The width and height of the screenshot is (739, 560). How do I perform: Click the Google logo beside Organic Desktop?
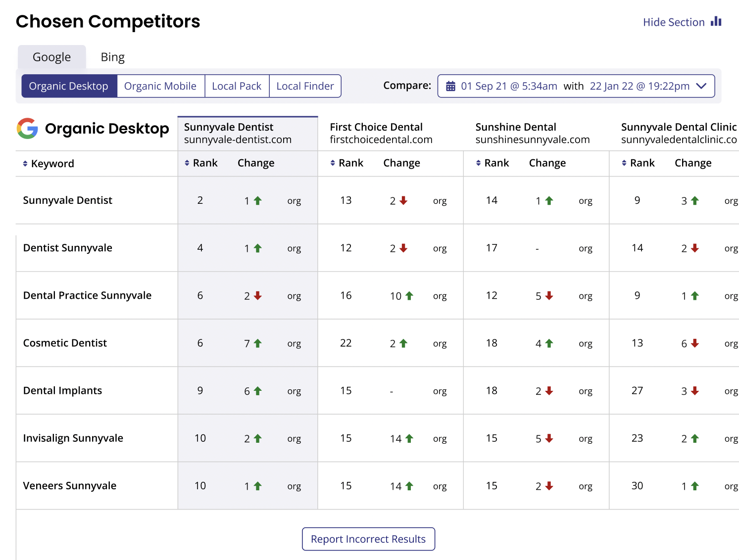click(x=27, y=129)
